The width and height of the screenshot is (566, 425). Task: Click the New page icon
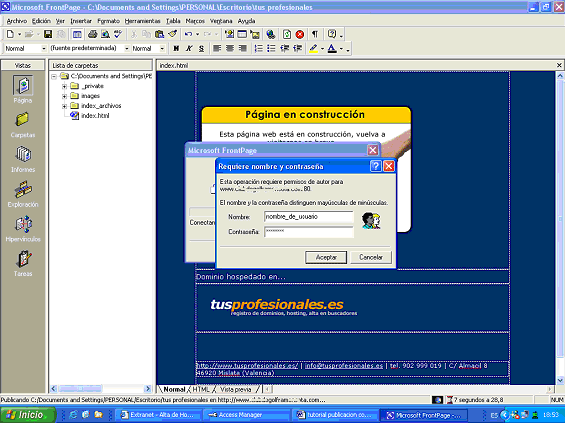click(x=10, y=34)
